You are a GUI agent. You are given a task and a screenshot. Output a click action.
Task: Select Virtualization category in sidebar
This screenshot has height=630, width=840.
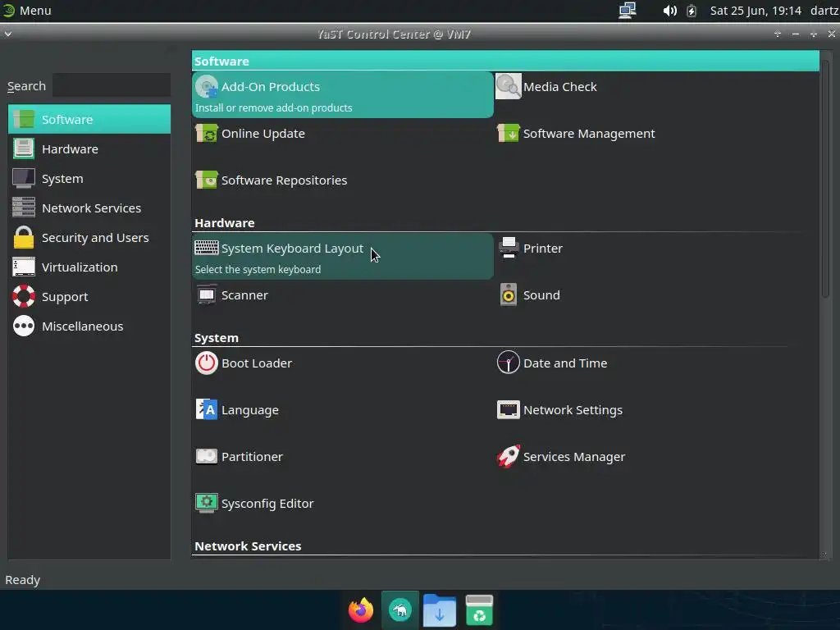pos(89,267)
